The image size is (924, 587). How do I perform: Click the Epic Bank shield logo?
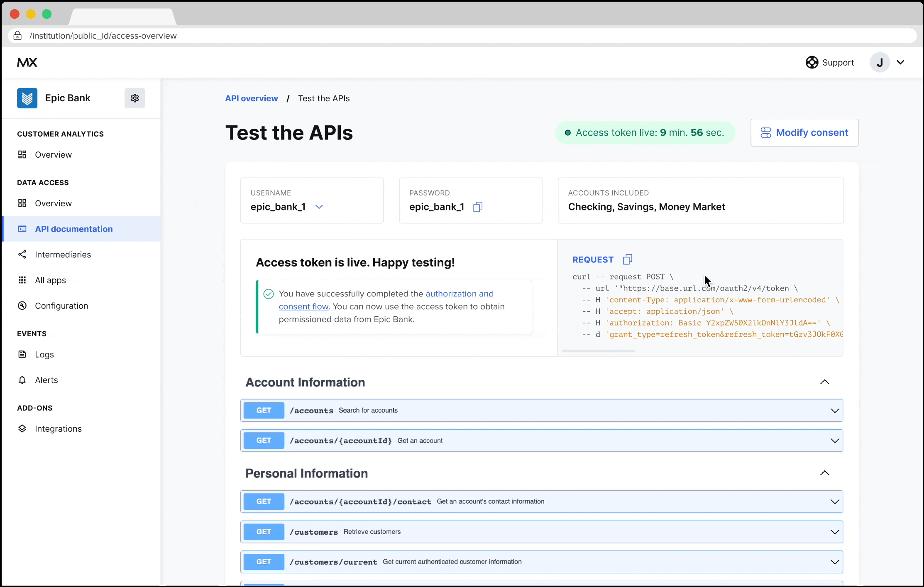click(x=27, y=98)
